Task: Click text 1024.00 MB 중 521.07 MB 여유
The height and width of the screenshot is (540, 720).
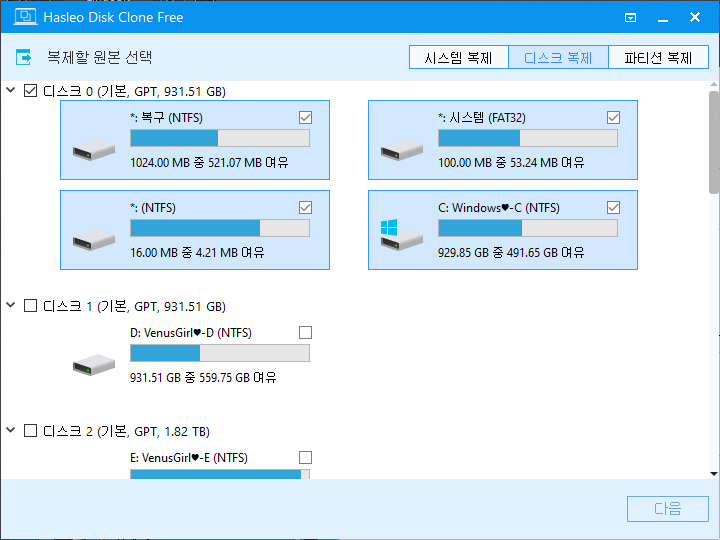Action: pyautogui.click(x=209, y=163)
